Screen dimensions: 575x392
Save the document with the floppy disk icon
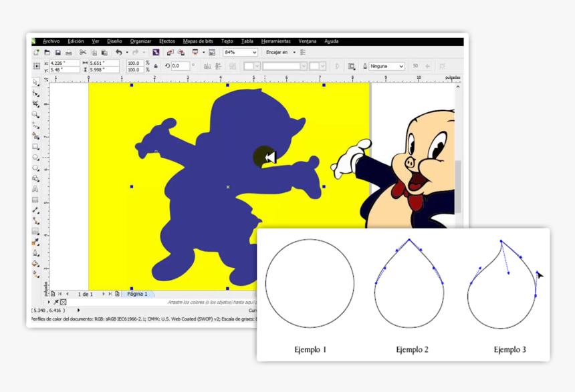click(57, 52)
